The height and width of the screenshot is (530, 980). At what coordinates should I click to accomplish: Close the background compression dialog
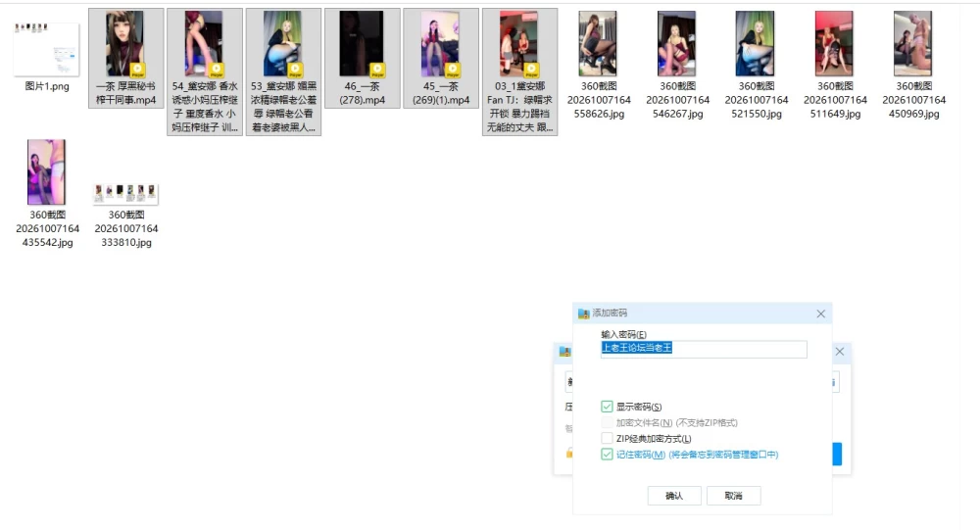[x=840, y=352]
